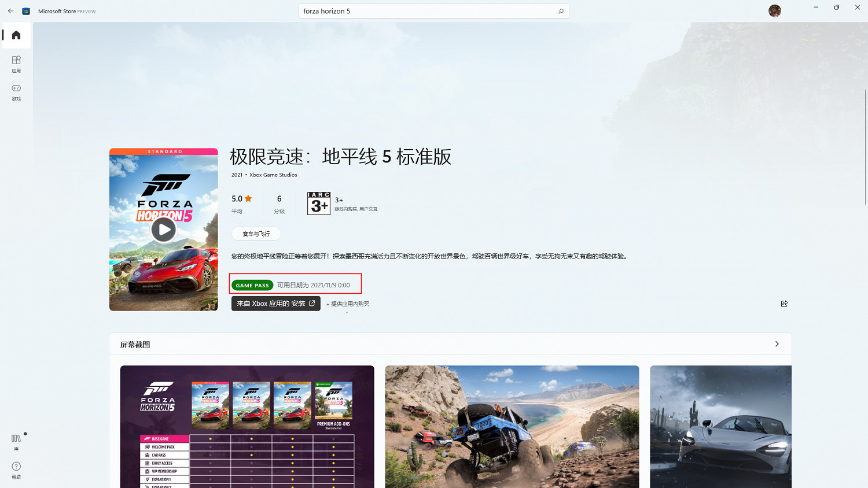Image resolution: width=868 pixels, height=488 pixels.
Task: Expand the screenshots section with chevron arrow
Action: coord(777,344)
